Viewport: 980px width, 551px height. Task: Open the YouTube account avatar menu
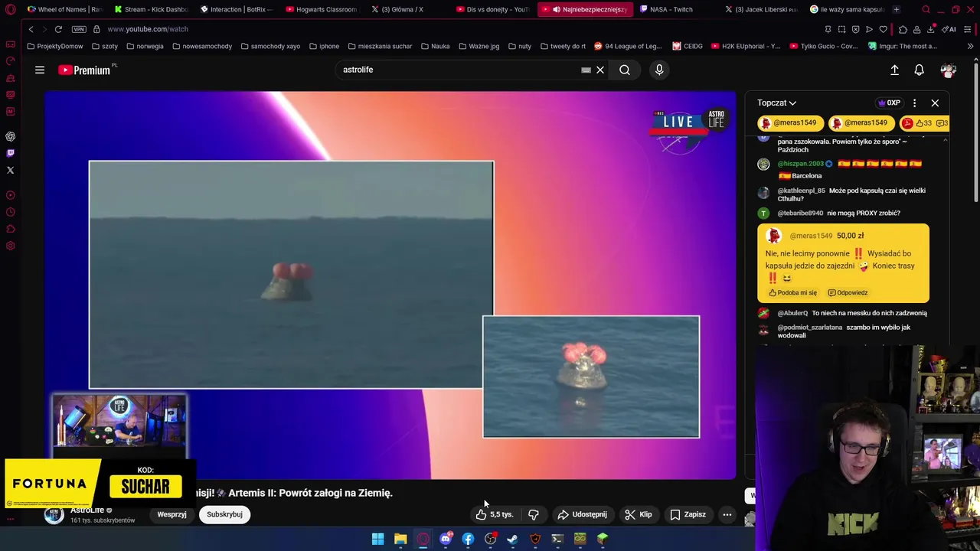point(949,70)
